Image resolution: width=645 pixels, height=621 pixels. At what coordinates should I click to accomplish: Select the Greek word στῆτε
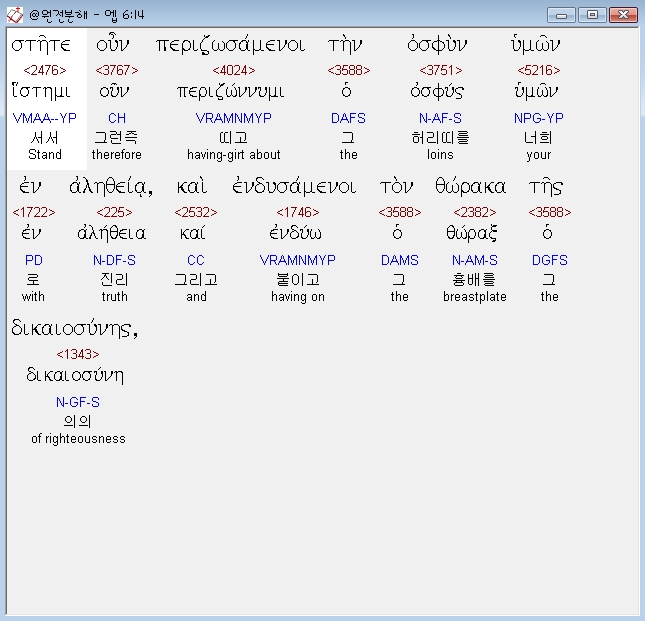coord(41,45)
